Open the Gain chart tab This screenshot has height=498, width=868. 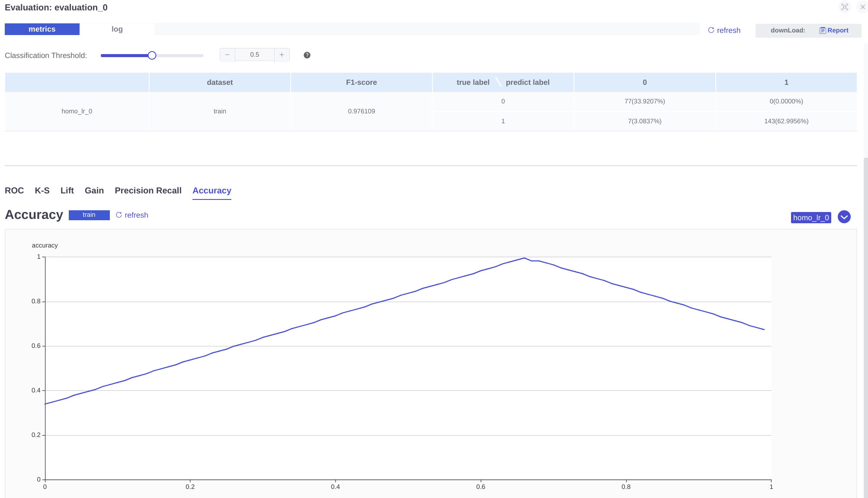coord(94,191)
